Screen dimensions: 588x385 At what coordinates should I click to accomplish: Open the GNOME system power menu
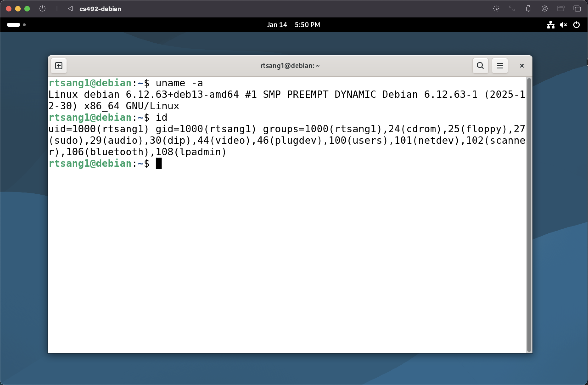576,25
